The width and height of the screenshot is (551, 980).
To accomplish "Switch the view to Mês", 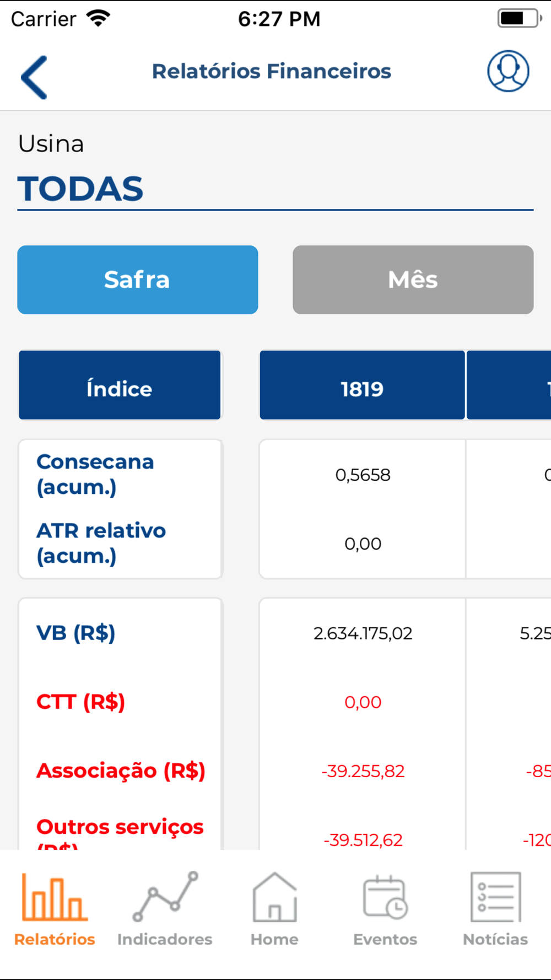I will point(413,279).
